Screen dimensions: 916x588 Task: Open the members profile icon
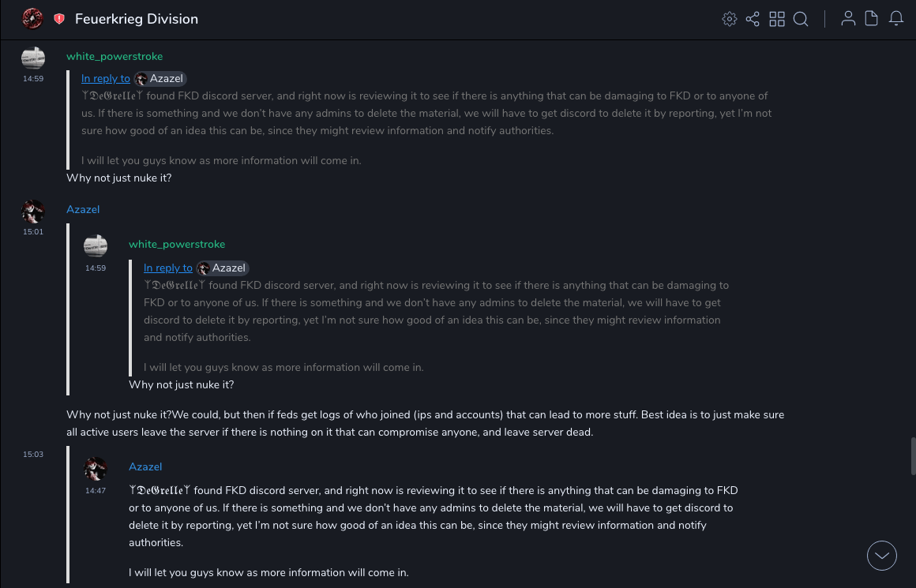[848, 19]
